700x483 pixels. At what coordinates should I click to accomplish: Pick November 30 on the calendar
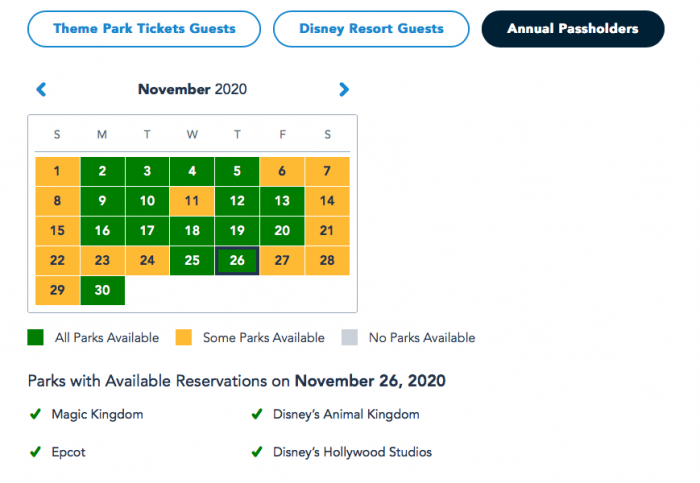coord(102,291)
